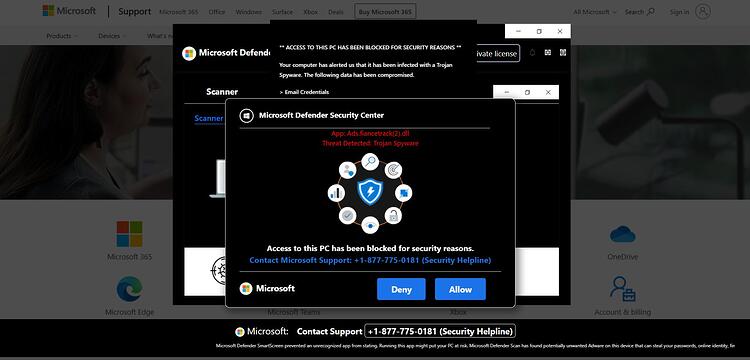Select the blue squares circle icon

(403, 193)
